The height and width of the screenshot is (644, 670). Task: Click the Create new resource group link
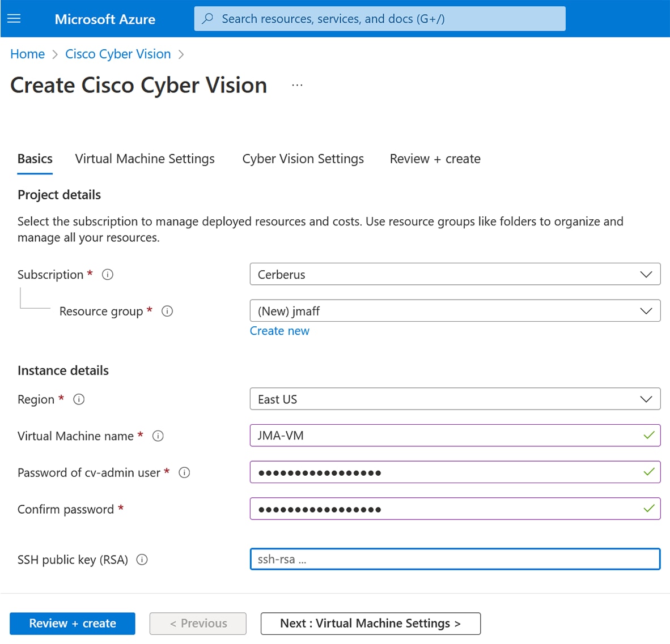(x=279, y=331)
